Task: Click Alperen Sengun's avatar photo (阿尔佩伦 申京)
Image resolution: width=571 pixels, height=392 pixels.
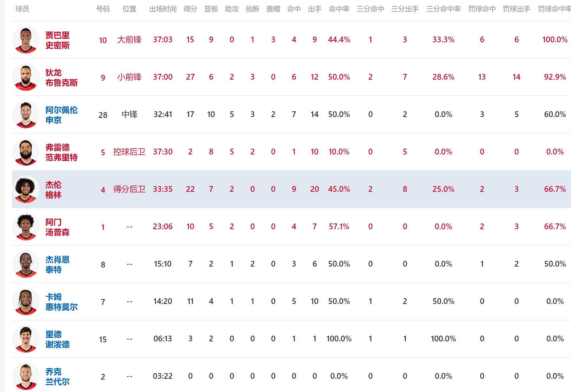Action: (26, 114)
